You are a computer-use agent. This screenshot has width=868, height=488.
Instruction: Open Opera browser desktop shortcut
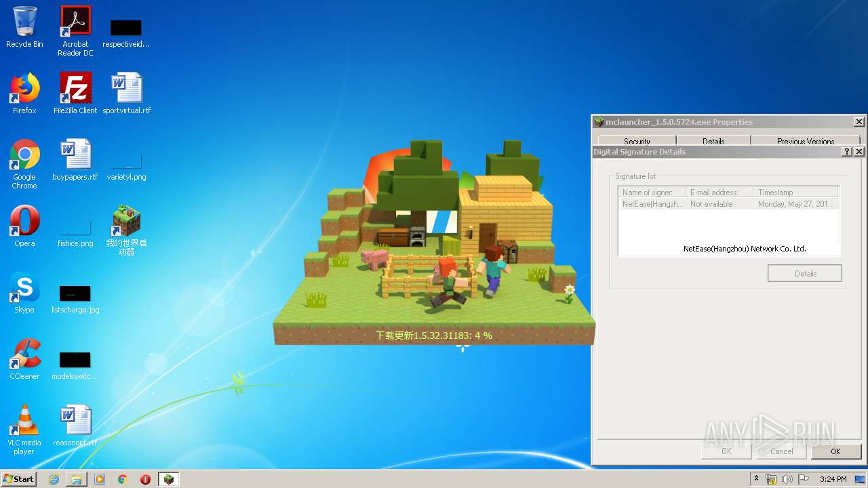24,226
